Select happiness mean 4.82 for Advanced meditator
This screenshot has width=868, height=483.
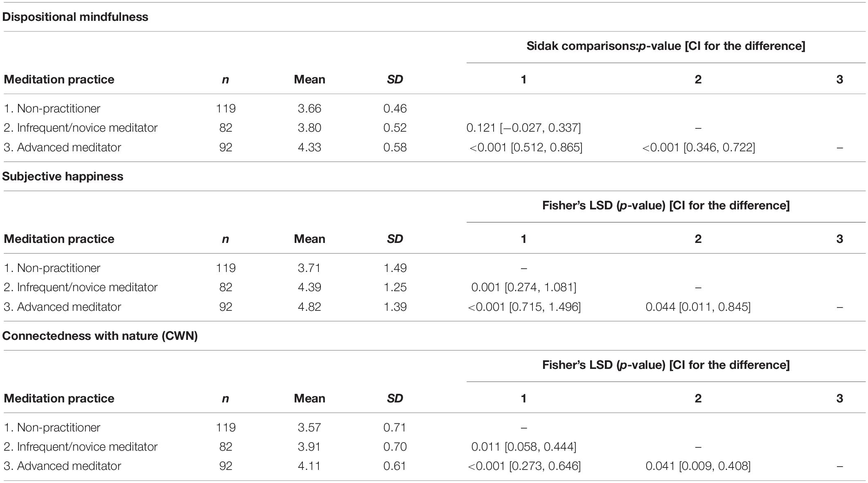click(309, 307)
